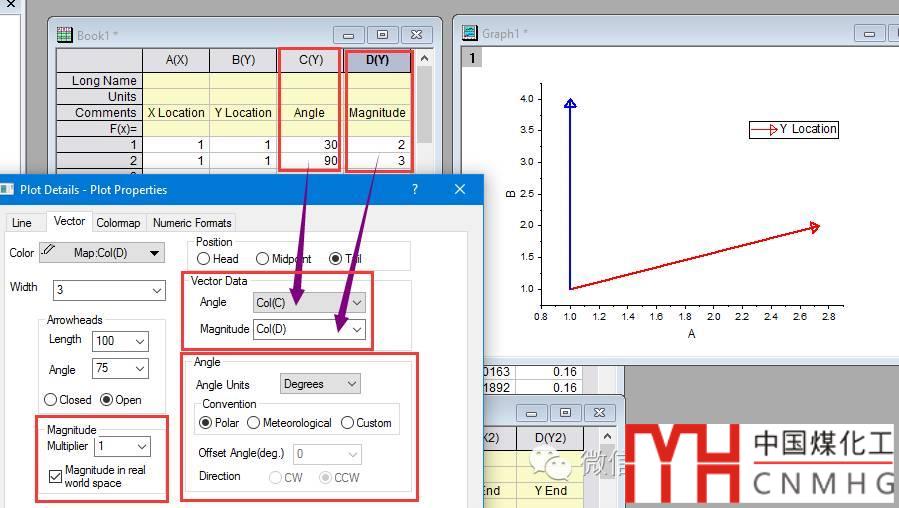Click the layer 1 icon in Graph1
Viewport: 899px width, 508px height.
tap(472, 58)
